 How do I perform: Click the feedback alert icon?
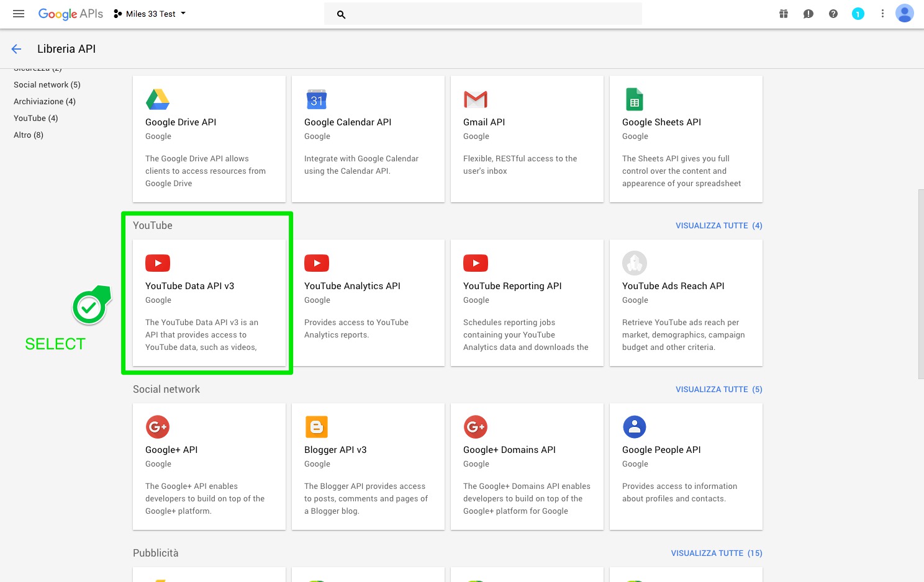pyautogui.click(x=808, y=14)
